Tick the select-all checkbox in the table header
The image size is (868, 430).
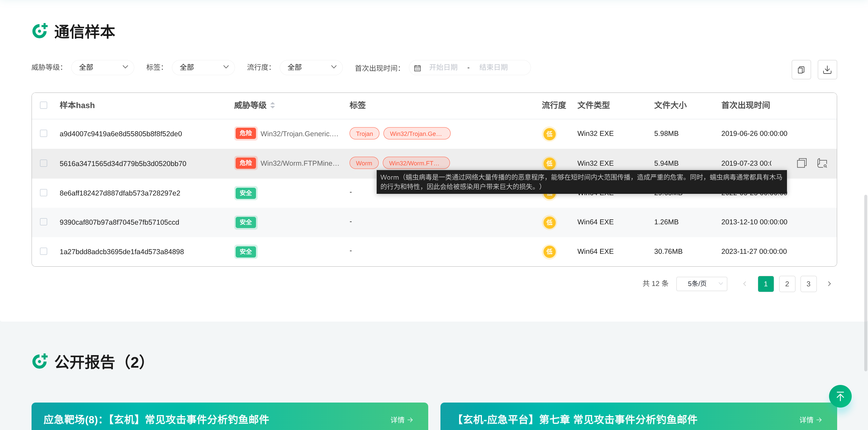(44, 105)
